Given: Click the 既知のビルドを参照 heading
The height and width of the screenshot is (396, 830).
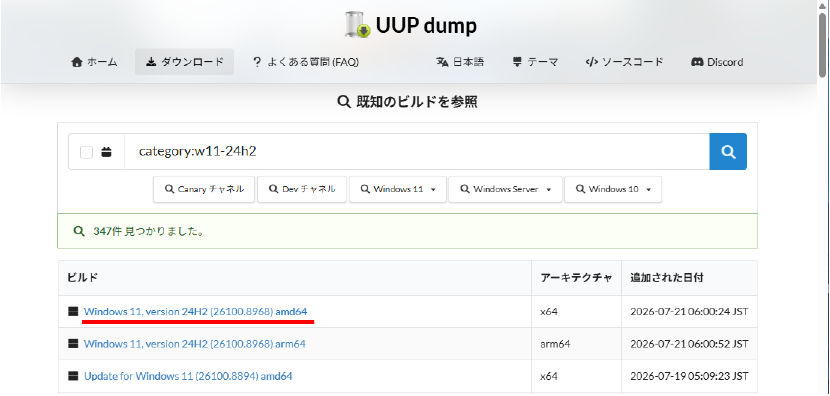Looking at the screenshot, I should pyautogui.click(x=407, y=102).
